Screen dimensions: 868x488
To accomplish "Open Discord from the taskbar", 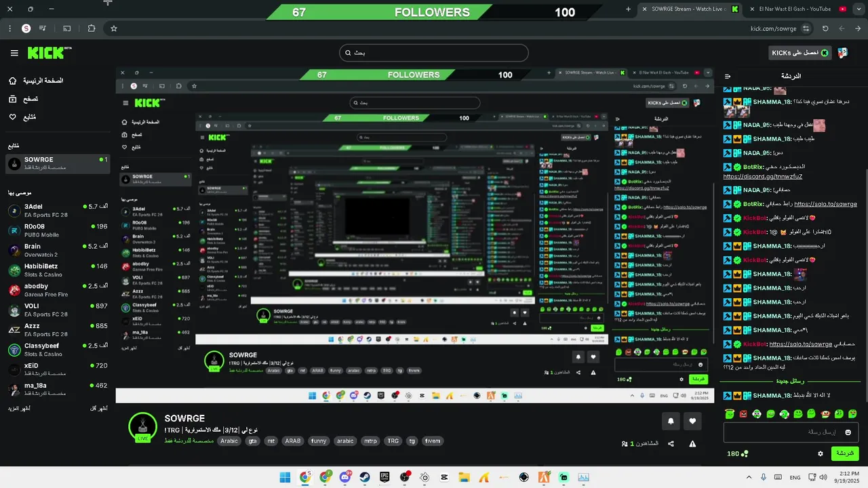I will point(344,477).
